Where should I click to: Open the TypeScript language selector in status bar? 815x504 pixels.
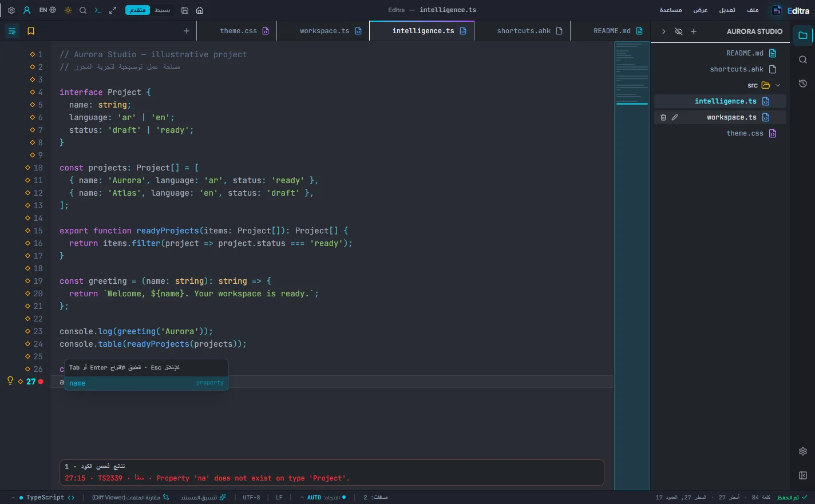pyautogui.click(x=47, y=497)
